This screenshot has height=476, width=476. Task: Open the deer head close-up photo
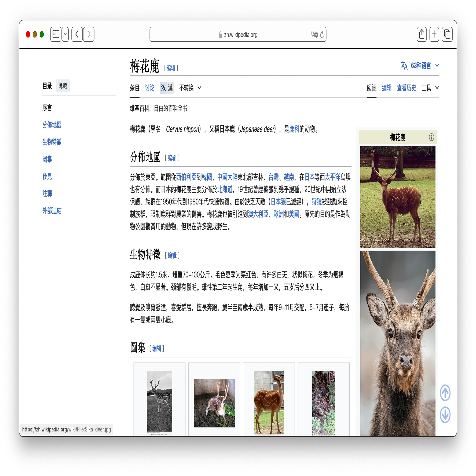[398, 343]
